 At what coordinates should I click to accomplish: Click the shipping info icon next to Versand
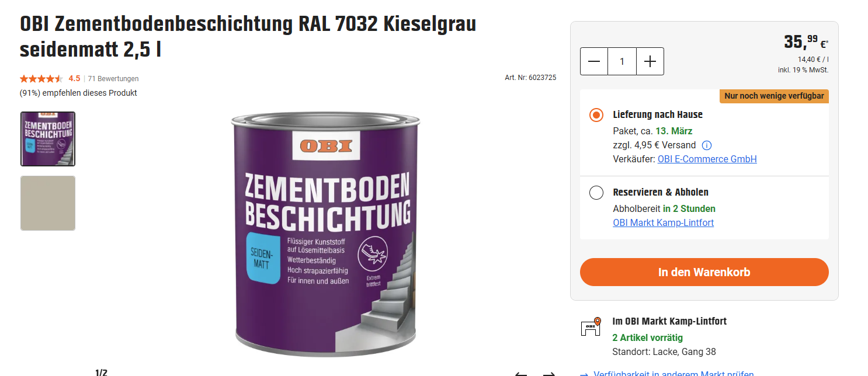[x=707, y=145]
